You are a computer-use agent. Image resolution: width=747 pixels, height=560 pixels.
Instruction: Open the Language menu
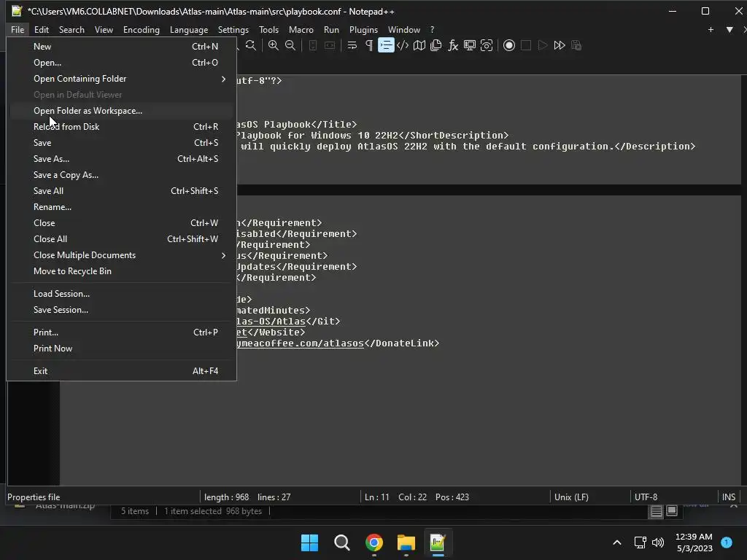[189, 29]
